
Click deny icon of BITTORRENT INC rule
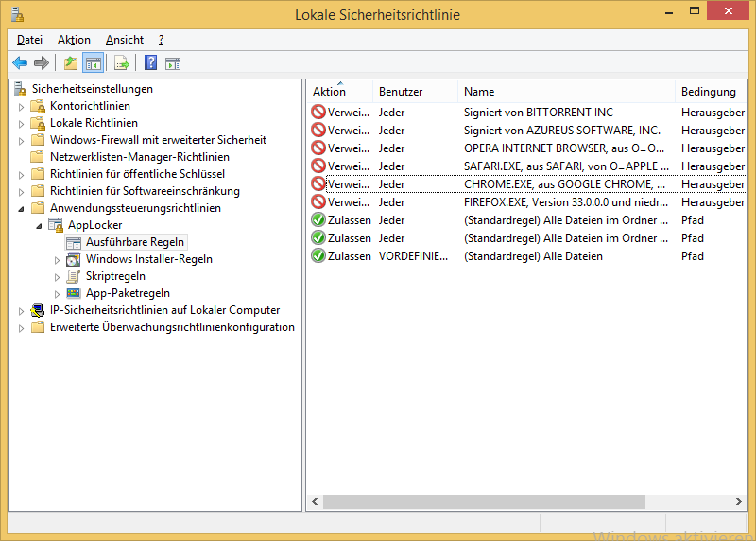(x=318, y=112)
